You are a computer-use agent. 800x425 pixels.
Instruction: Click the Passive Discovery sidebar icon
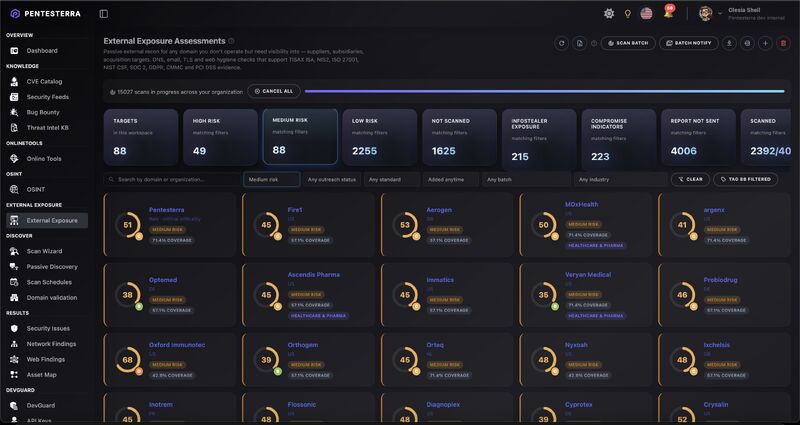coord(15,266)
